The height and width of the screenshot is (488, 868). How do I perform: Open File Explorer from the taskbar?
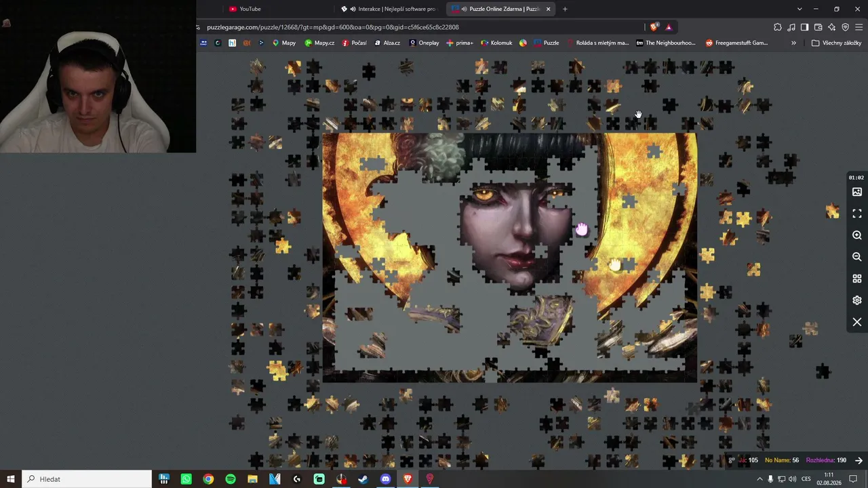pos(252,479)
